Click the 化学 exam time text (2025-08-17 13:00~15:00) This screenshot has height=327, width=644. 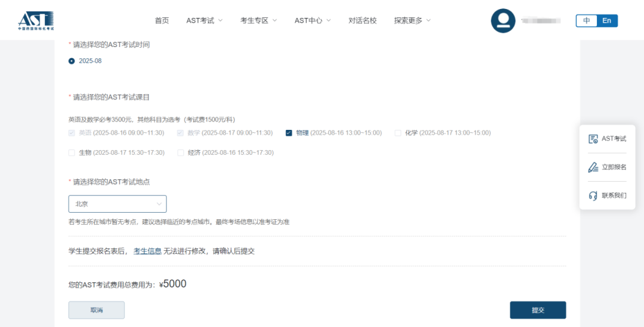[455, 133]
